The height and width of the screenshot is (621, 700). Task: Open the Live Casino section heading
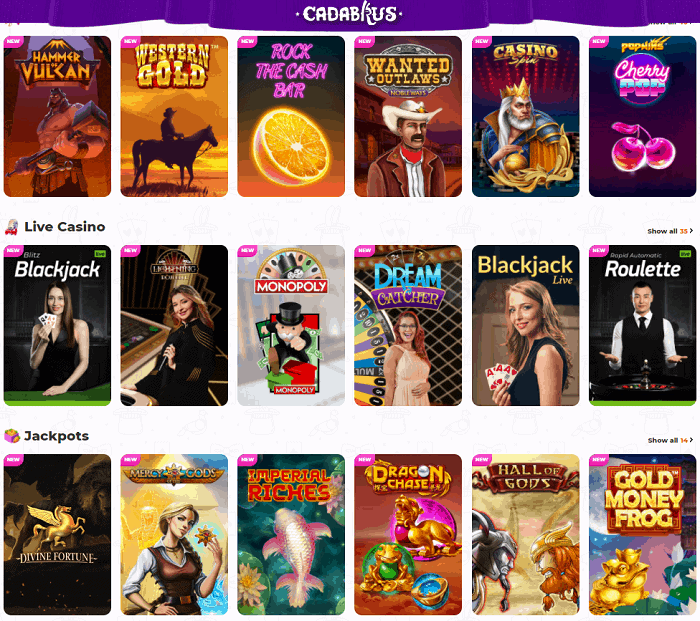tap(65, 227)
